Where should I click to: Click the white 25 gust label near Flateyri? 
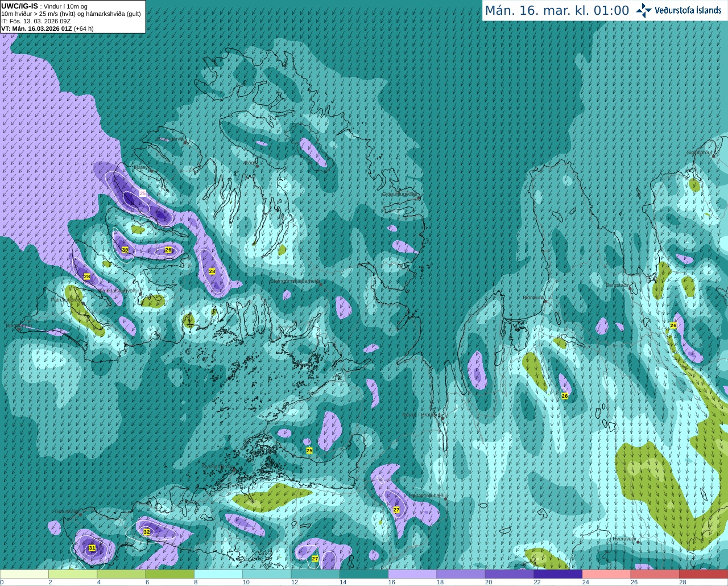coord(143,193)
